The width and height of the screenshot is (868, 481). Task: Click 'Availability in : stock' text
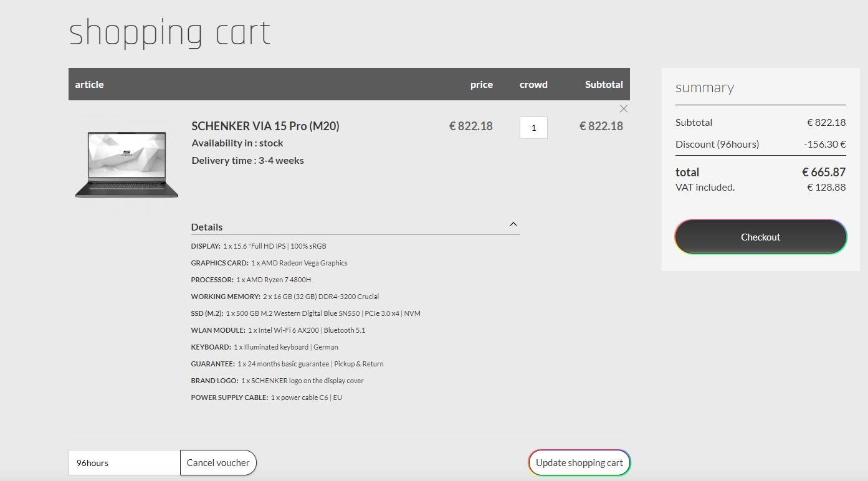[x=237, y=143]
